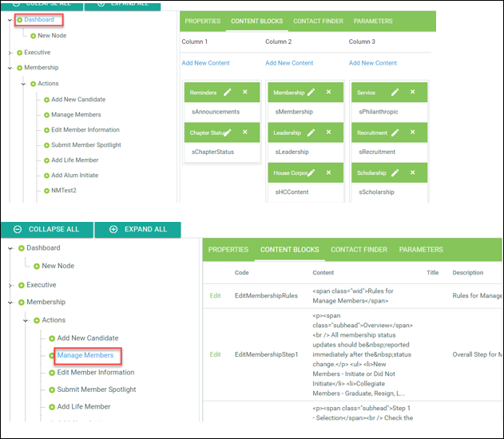
Task: Collapse the Actions node arrow in lower tree
Action: coord(28,320)
